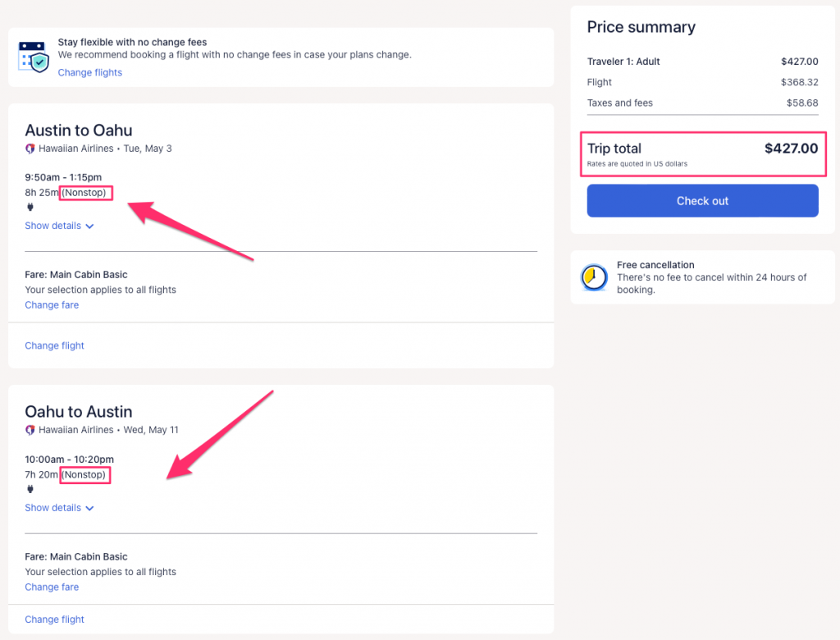The width and height of the screenshot is (840, 640).
Task: Click Change flight under Austin to Oahu card
Action: point(54,345)
